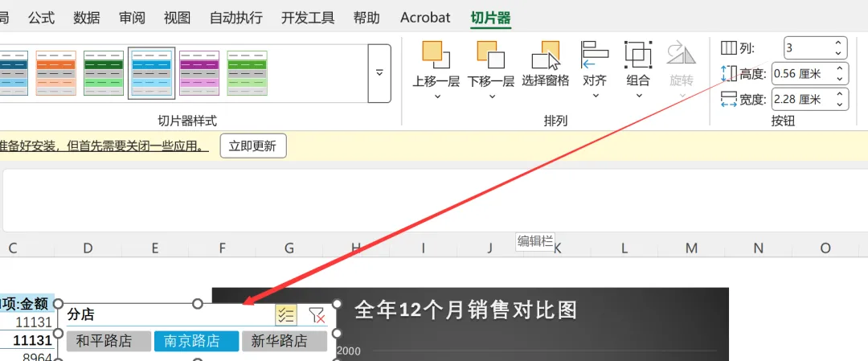Clear filter in the 分店 slicer

[x=317, y=315]
